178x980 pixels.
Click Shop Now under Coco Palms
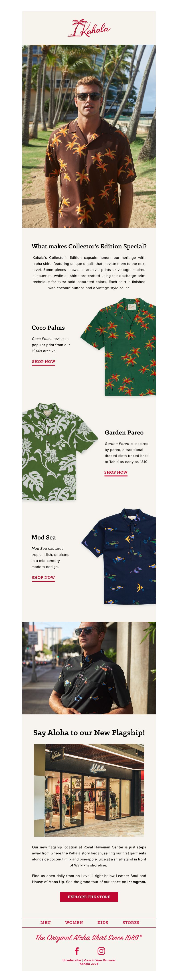[44, 361]
